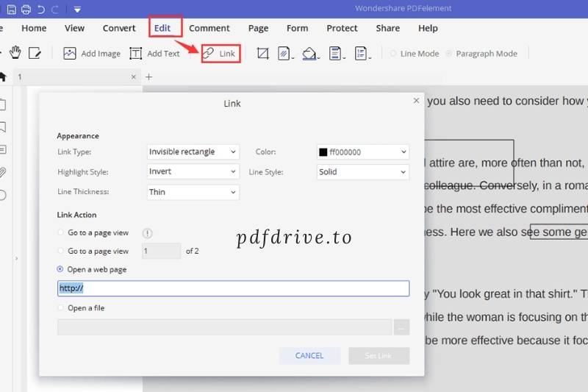Select the Crop tool icon
Viewport: 588px width, 392px height.
pyautogui.click(x=263, y=53)
